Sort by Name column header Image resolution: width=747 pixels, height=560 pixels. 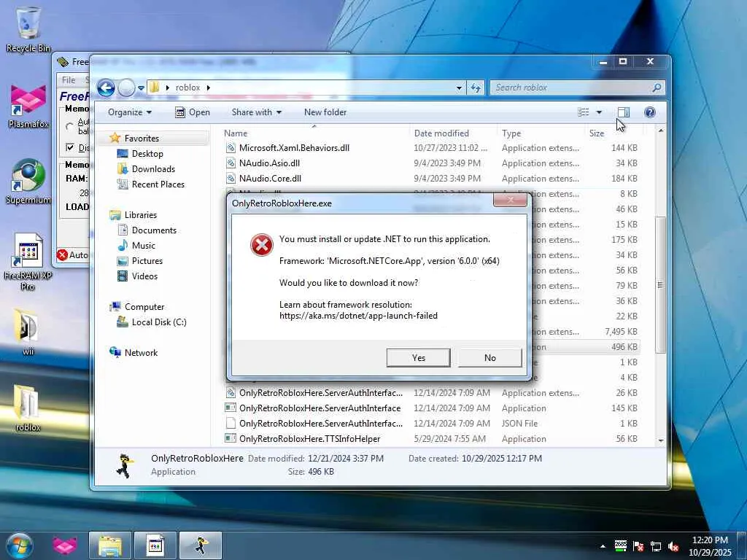[314, 133]
